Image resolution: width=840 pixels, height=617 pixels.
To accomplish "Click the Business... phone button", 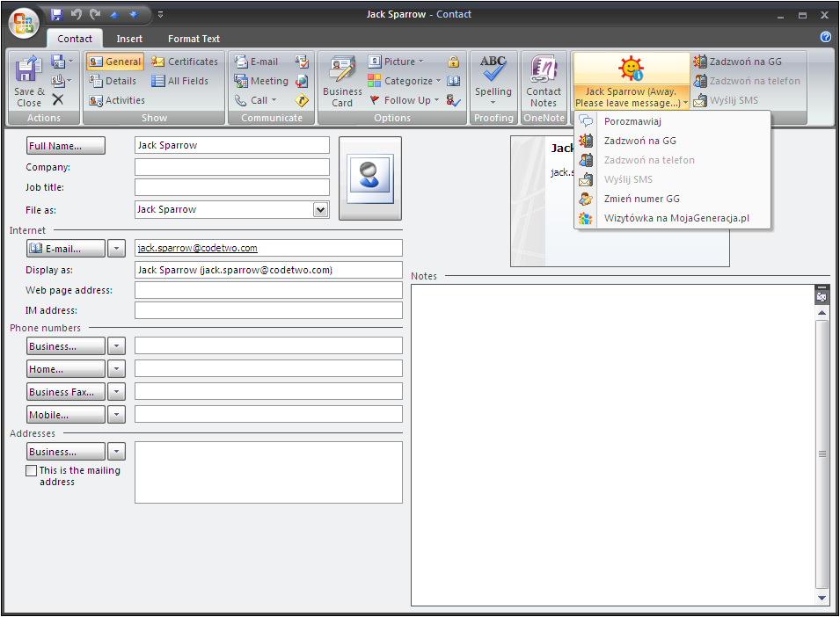I will pos(66,346).
